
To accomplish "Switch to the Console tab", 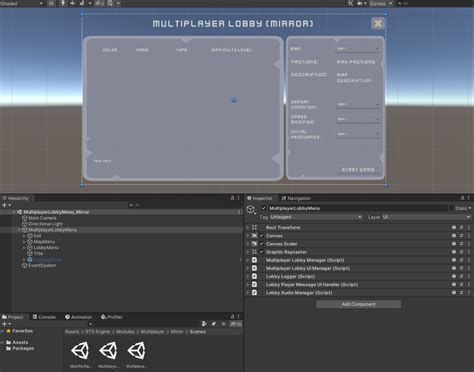I will coord(44,317).
